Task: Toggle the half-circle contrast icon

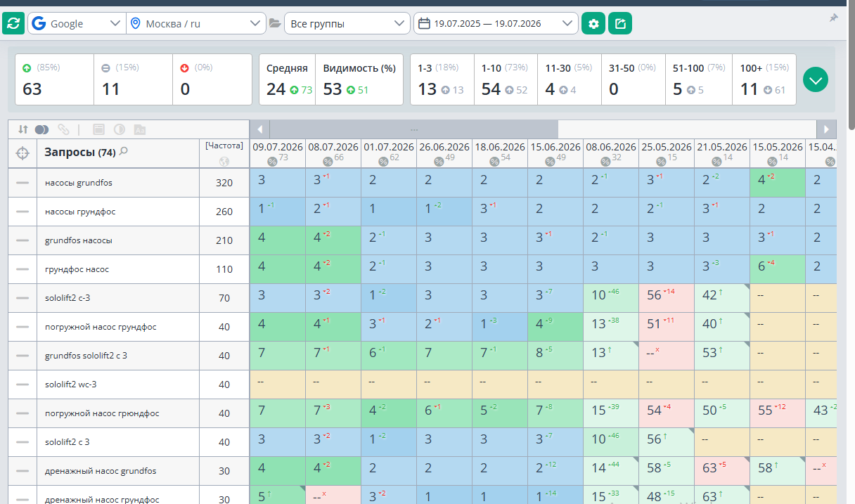Action: [120, 129]
